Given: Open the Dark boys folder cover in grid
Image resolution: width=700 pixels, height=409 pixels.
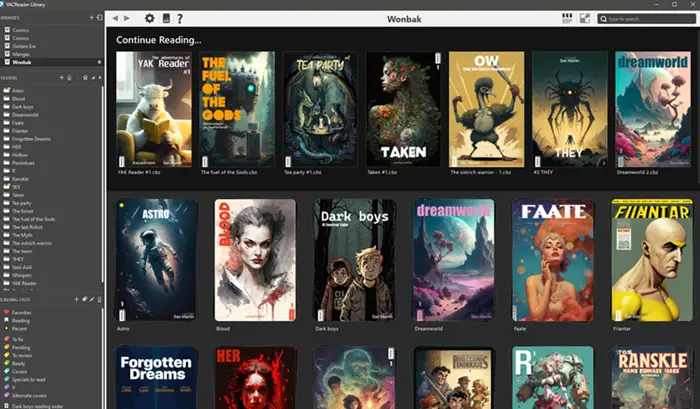Looking at the screenshot, I should pos(354,260).
